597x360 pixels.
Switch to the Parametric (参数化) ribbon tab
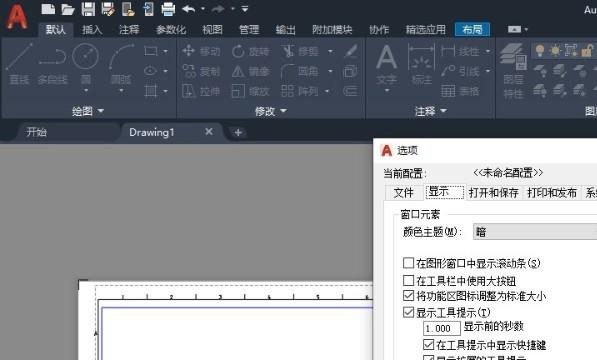point(171,29)
